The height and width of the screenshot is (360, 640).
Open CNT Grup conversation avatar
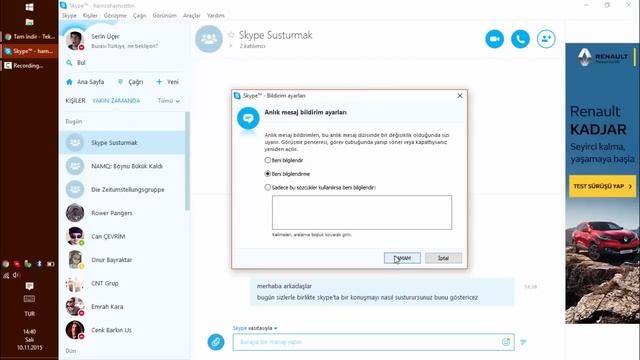[x=75, y=283]
